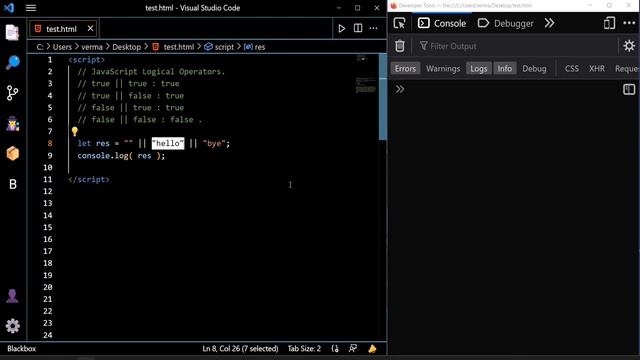Open the Search view in activity bar

tap(12, 62)
